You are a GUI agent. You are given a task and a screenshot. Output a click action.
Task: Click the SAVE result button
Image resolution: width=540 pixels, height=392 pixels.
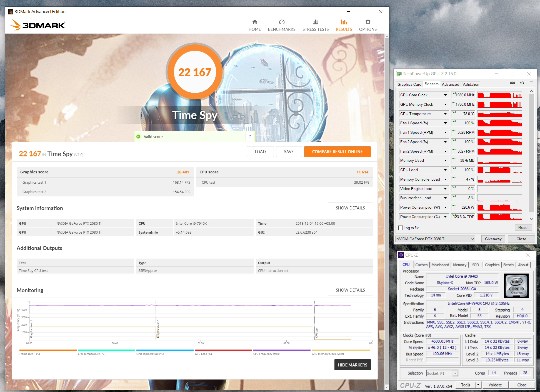click(x=289, y=151)
